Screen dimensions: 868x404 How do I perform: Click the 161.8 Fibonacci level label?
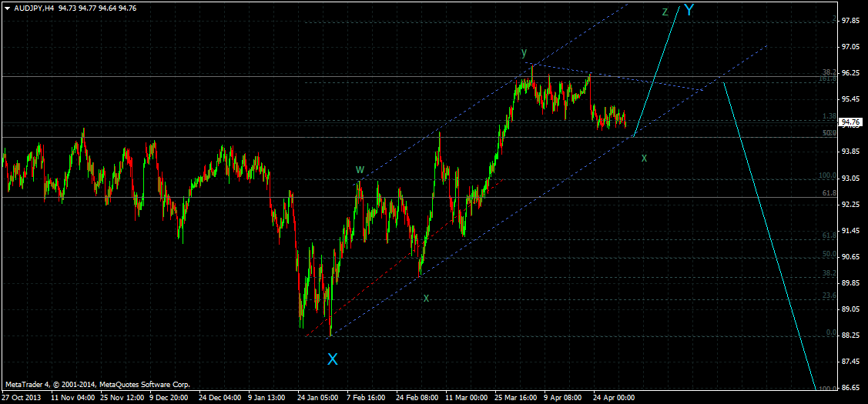pyautogui.click(x=827, y=79)
